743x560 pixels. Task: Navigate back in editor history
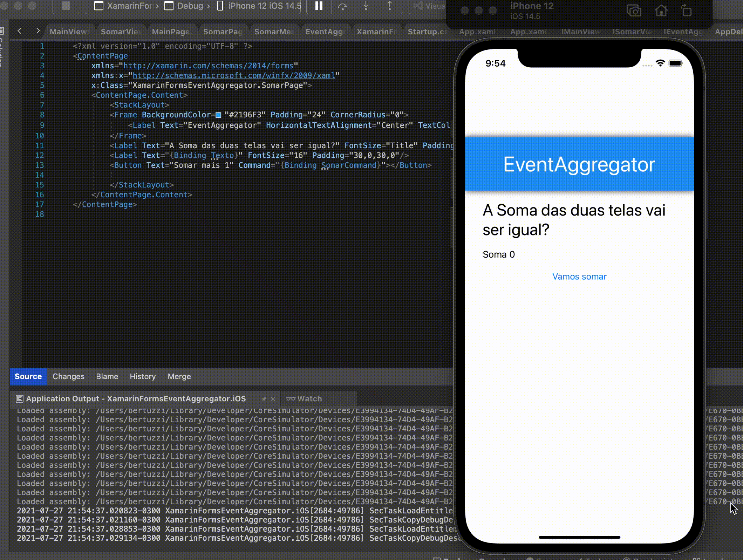[x=20, y=31]
